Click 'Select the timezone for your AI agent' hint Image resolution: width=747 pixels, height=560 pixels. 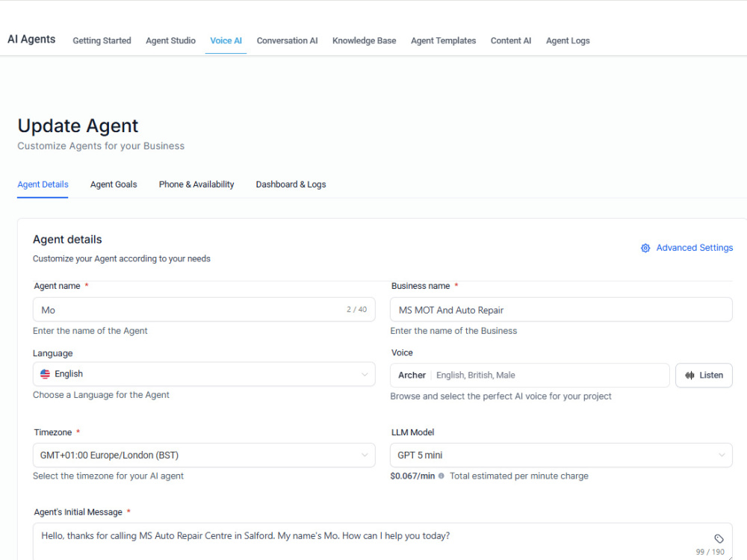(x=108, y=476)
